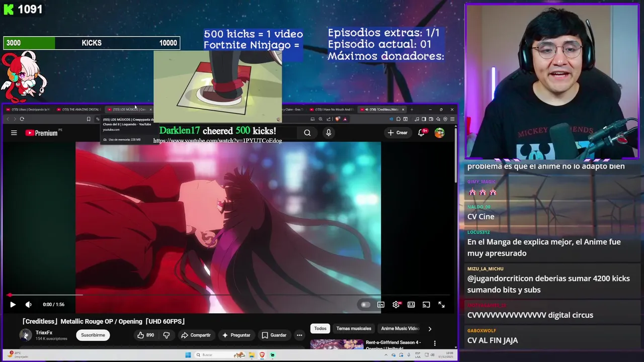
Task: Start voice search with microphone icon
Action: (x=329, y=133)
